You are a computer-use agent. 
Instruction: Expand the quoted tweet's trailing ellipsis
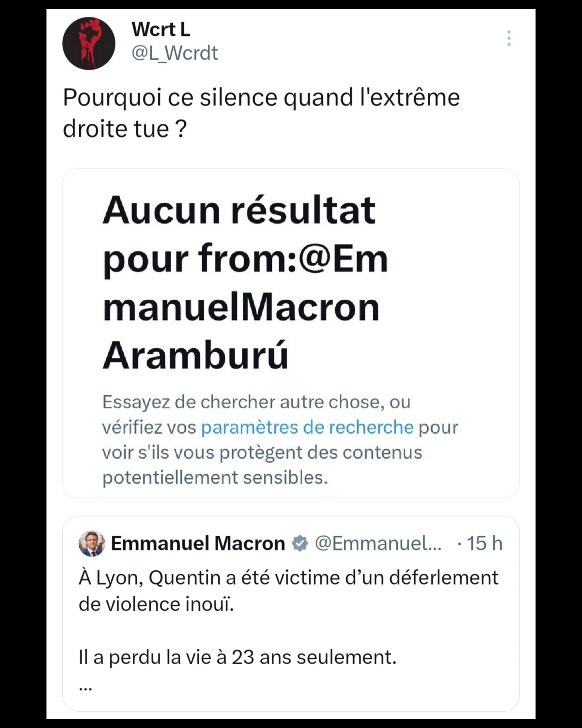85,688
